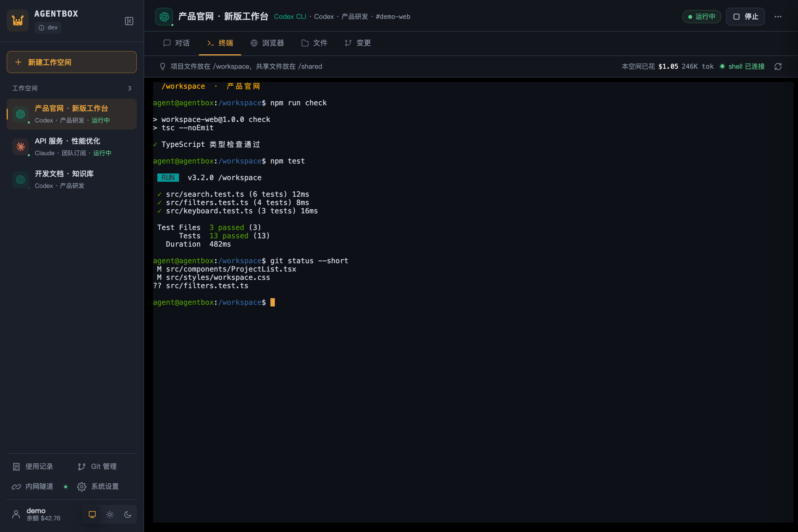Click the Codex CLI label in header
The image size is (798, 532).
(x=290, y=17)
